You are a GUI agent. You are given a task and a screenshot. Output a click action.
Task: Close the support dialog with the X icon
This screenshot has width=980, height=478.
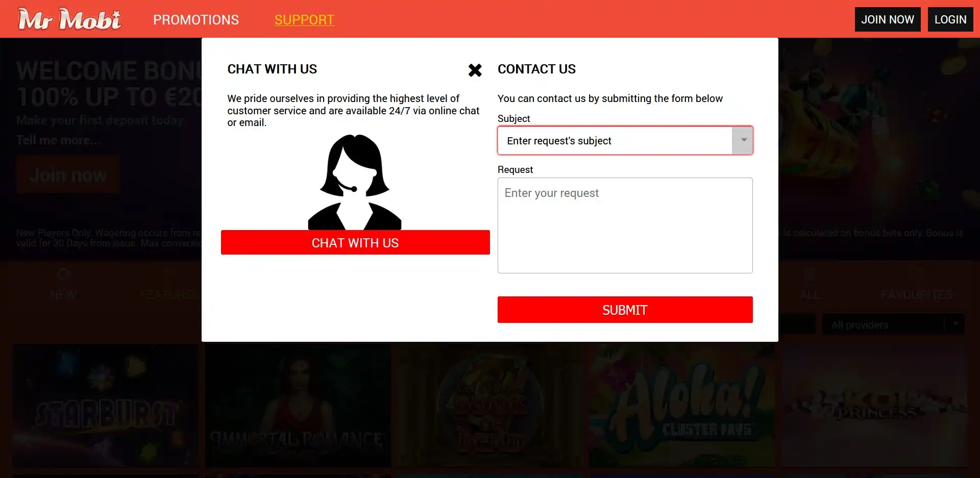click(475, 70)
